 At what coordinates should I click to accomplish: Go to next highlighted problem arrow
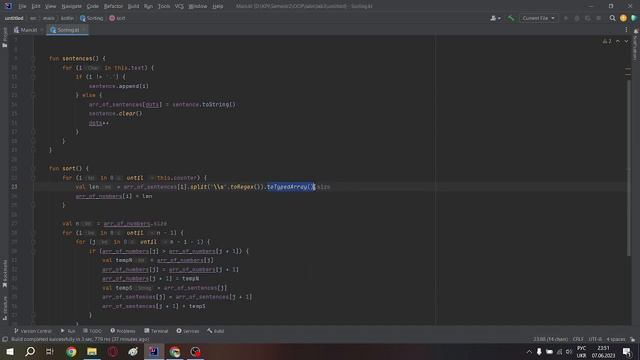tap(626, 41)
